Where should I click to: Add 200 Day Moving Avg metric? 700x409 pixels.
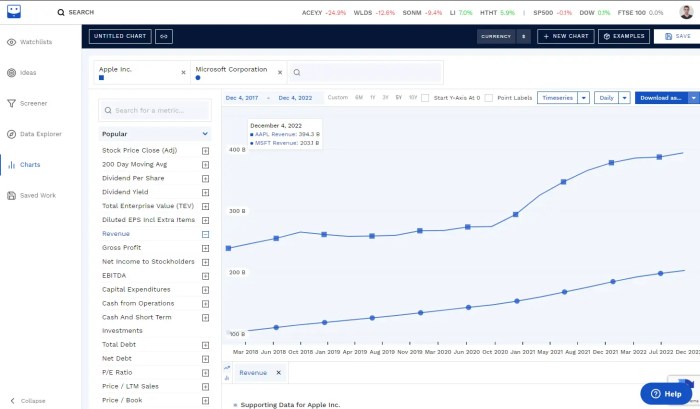click(x=205, y=165)
